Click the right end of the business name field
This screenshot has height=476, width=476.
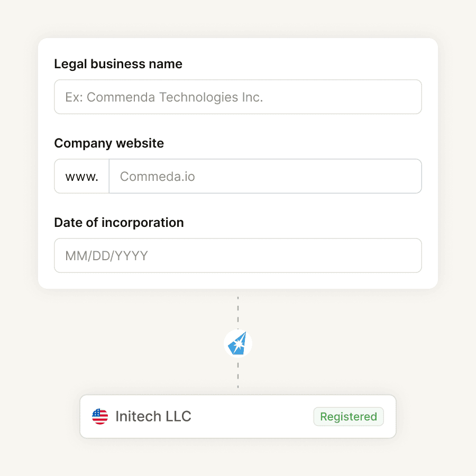[x=407, y=97]
